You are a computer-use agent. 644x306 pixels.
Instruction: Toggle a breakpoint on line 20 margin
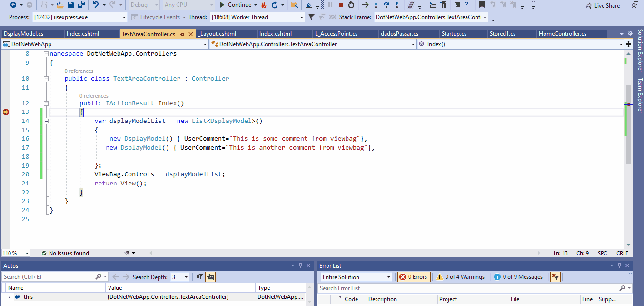pos(5,174)
